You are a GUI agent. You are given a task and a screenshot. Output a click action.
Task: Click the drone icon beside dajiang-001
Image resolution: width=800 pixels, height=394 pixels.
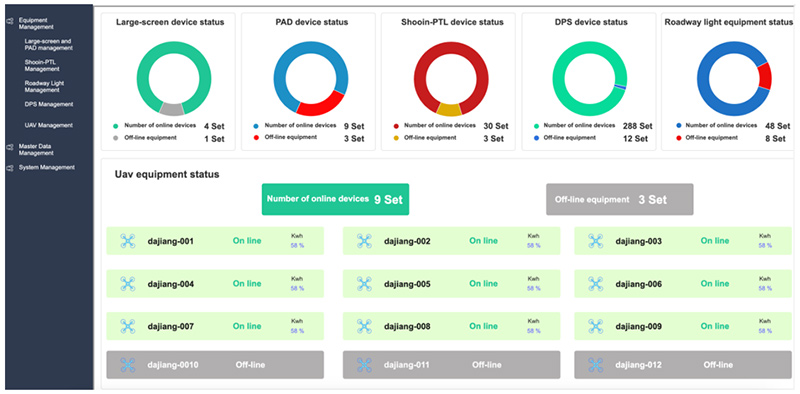pos(128,241)
